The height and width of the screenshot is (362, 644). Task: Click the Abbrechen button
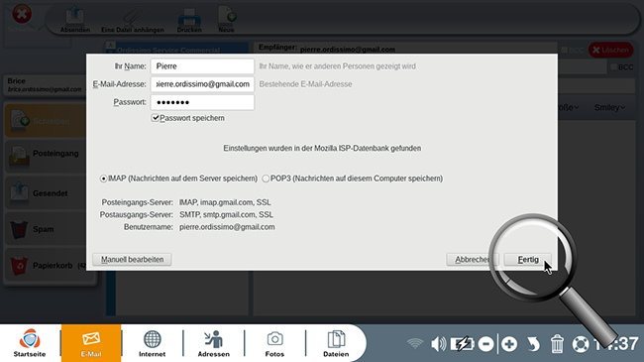473,260
